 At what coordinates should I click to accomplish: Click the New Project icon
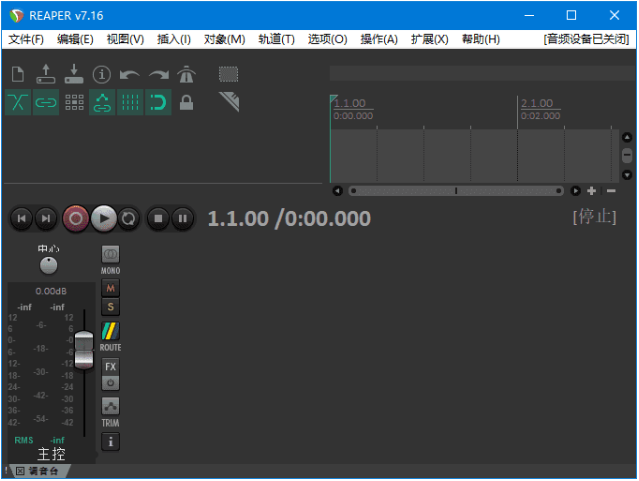(x=17, y=75)
